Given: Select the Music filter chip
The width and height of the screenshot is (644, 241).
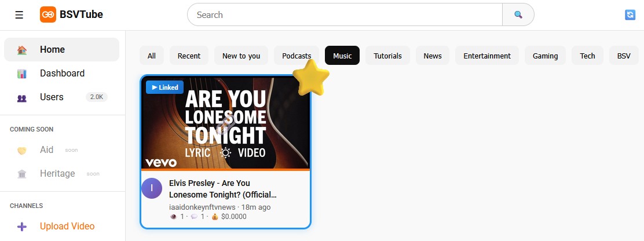Looking at the screenshot, I should pos(342,56).
